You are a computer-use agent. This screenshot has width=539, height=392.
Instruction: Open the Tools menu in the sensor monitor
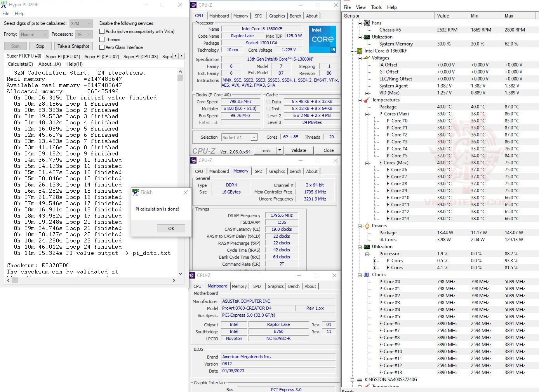(377, 7)
